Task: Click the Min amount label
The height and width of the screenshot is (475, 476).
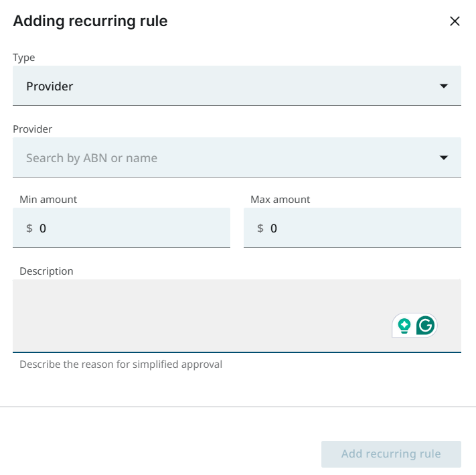Action: (48, 200)
